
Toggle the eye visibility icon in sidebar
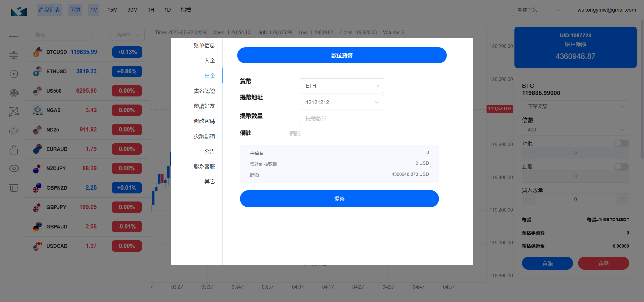point(14,168)
